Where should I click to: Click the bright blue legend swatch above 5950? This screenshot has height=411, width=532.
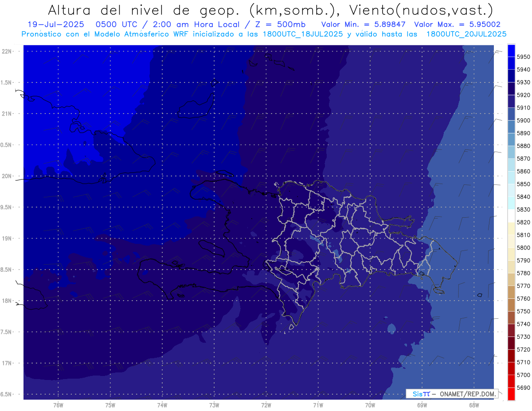pyautogui.click(x=511, y=51)
